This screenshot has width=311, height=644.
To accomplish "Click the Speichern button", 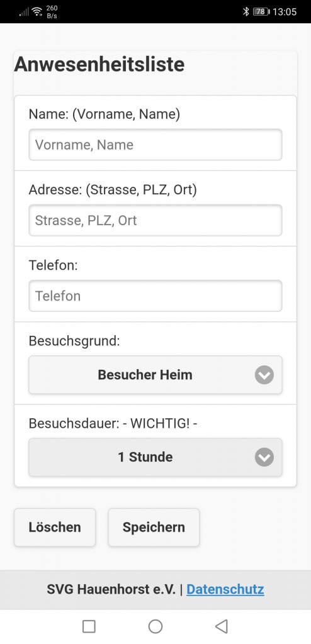I will [x=154, y=528].
